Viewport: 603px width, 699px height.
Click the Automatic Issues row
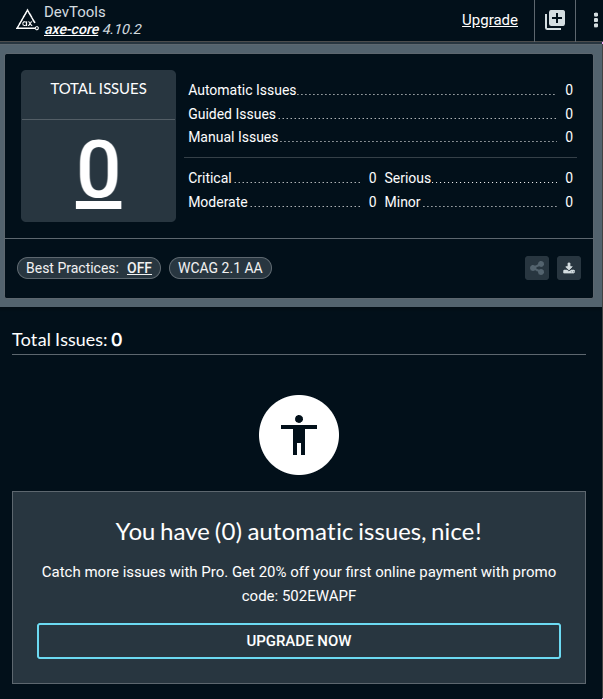point(380,90)
